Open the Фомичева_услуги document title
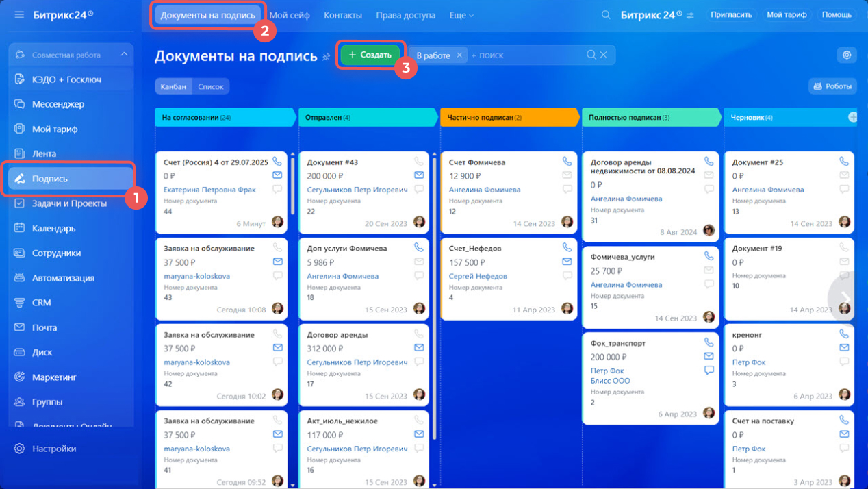 622,257
